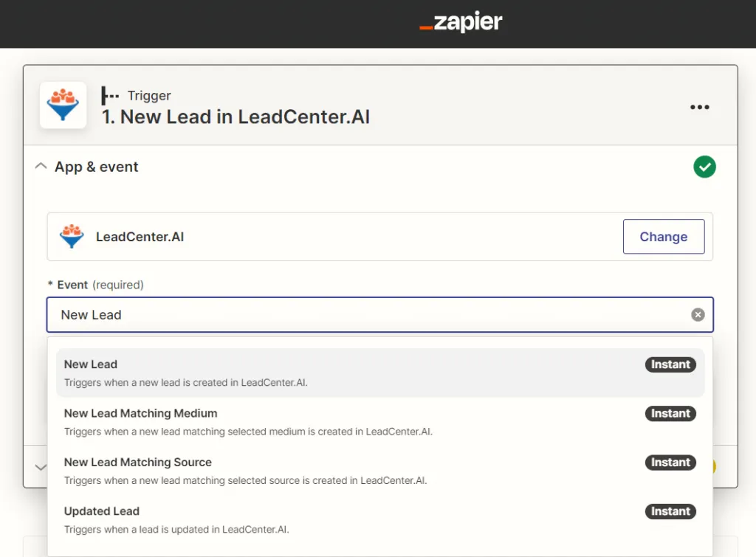Screen dimensions: 756x557
Task: Select the New Lead Matching Medium option
Action: (380, 422)
